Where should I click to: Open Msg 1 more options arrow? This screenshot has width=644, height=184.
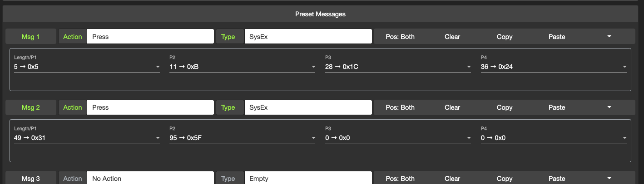click(x=609, y=37)
